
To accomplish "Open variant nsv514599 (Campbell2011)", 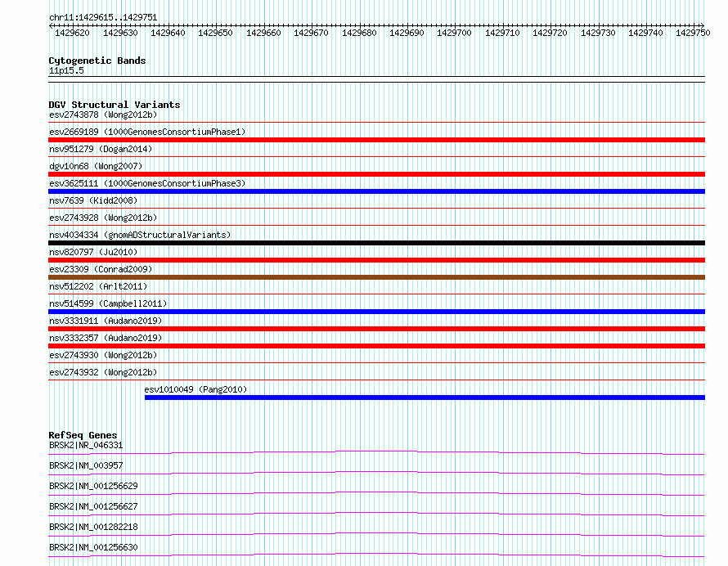I will [x=108, y=303].
